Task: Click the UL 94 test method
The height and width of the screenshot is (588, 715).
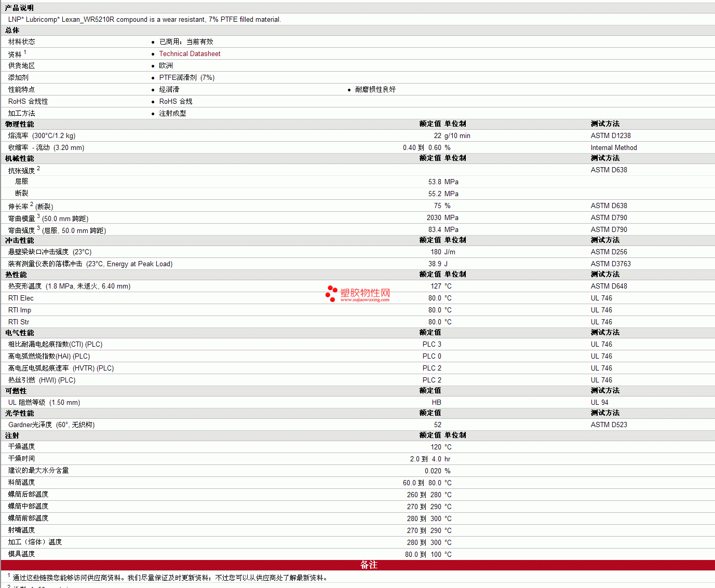Action: click(x=600, y=402)
